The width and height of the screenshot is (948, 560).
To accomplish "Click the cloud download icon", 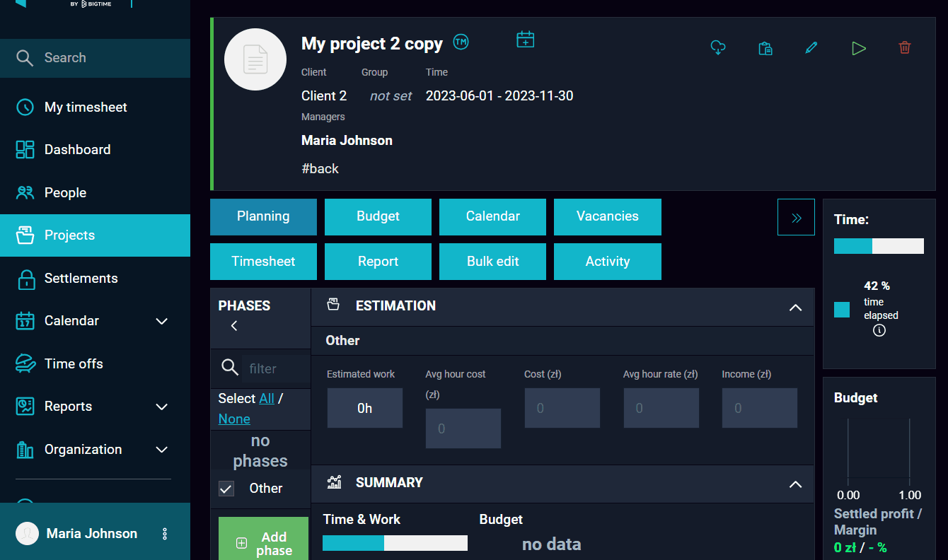I will (x=718, y=48).
